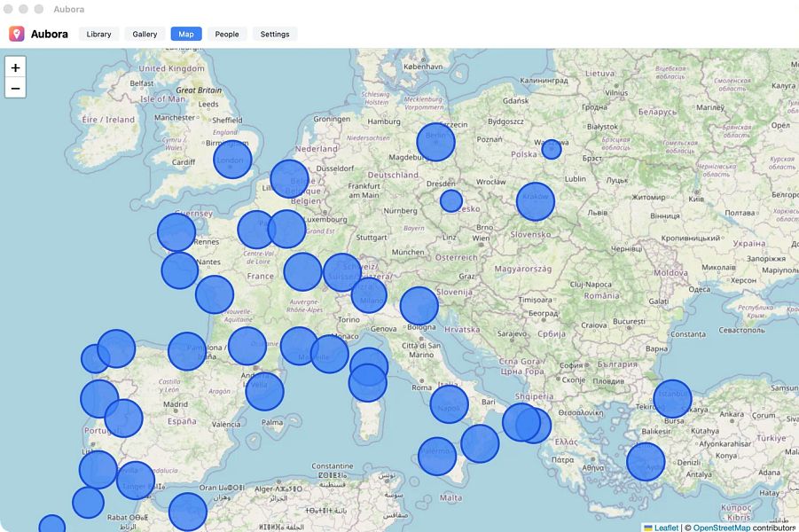Click the marker west of Rennes

pyautogui.click(x=176, y=232)
